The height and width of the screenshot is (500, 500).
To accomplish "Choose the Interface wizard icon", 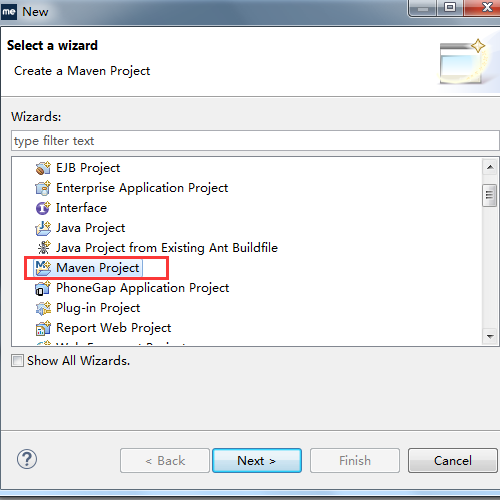I will click(43, 208).
